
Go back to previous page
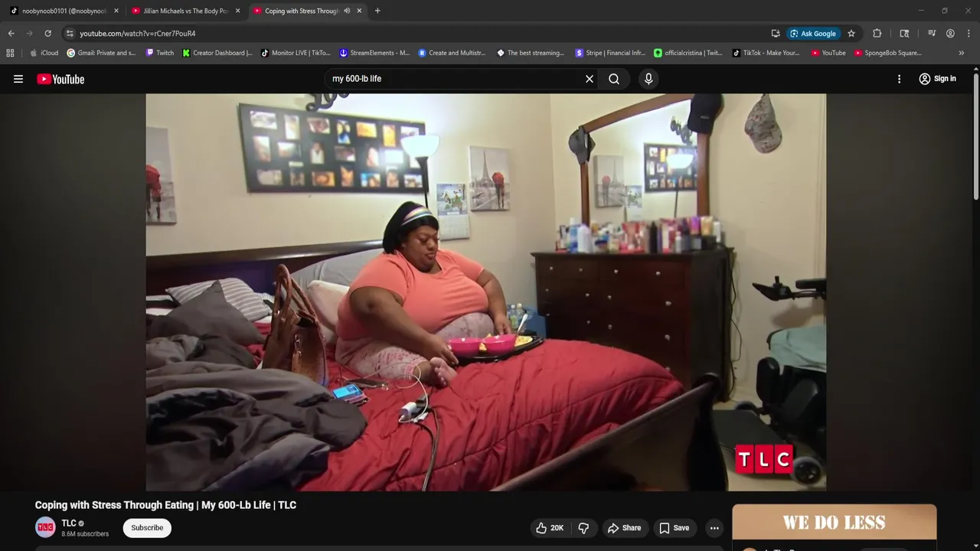click(11, 34)
